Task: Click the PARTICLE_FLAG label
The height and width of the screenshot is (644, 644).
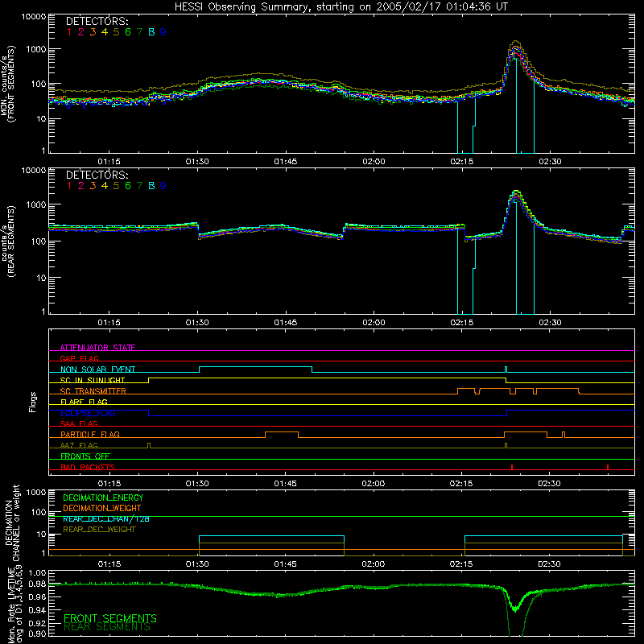Action: (x=90, y=434)
